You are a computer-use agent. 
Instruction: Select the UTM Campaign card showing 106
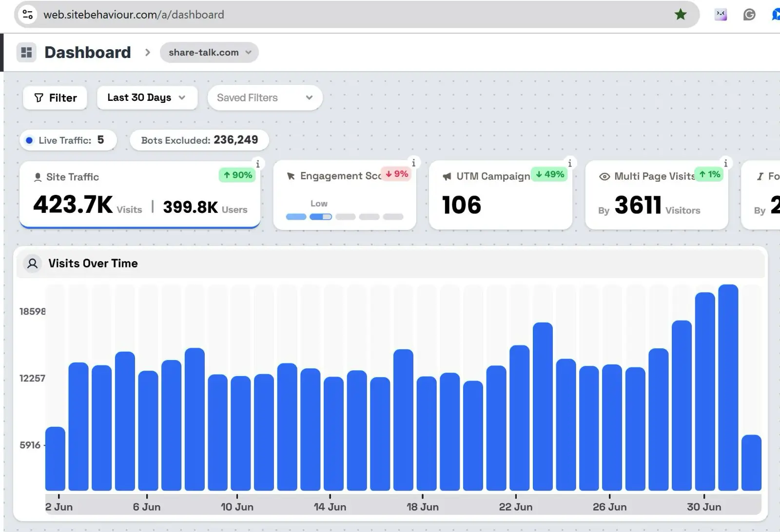(x=501, y=195)
